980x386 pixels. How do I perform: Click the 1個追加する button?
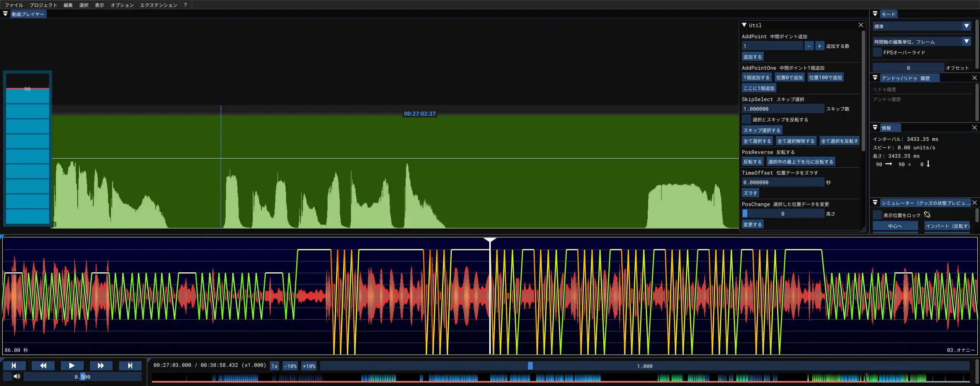[756, 77]
